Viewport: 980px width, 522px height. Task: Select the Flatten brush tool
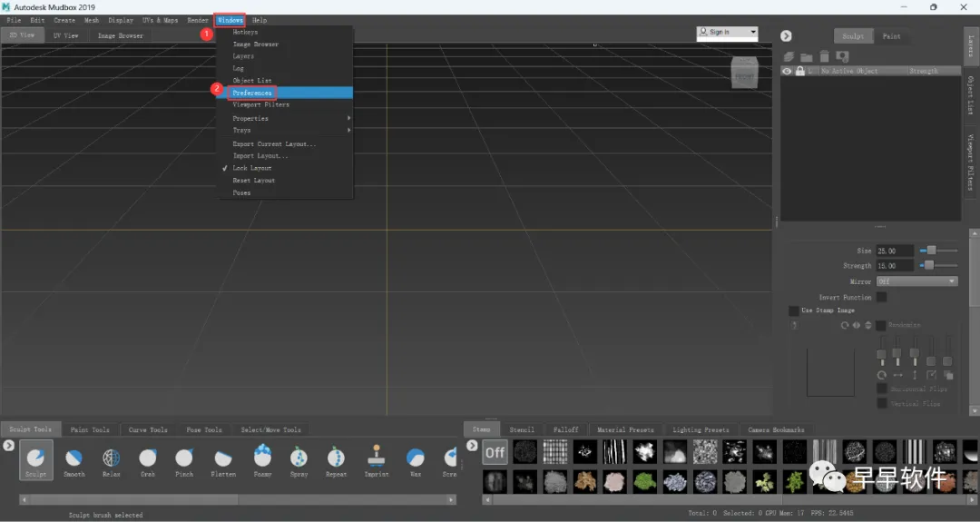click(223, 461)
